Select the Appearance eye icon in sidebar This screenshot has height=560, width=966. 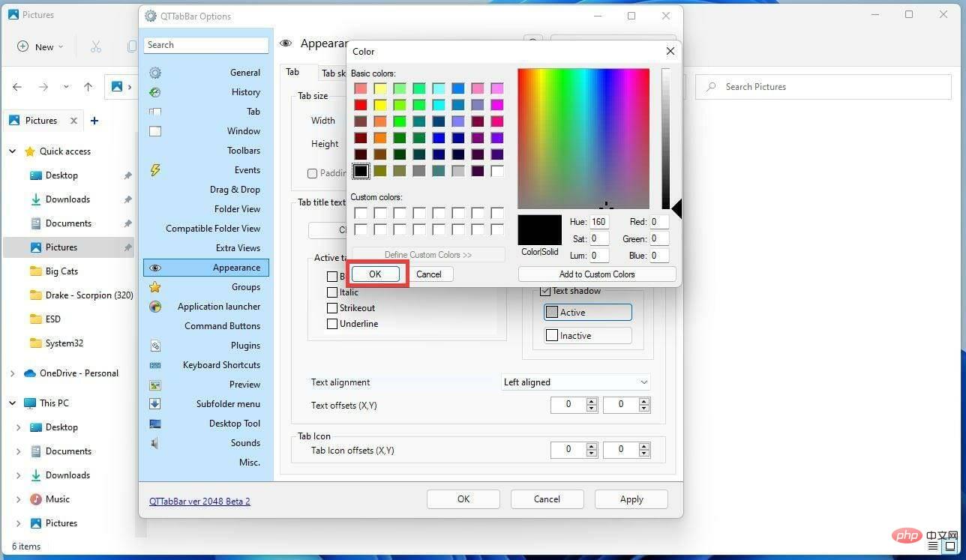[155, 268]
